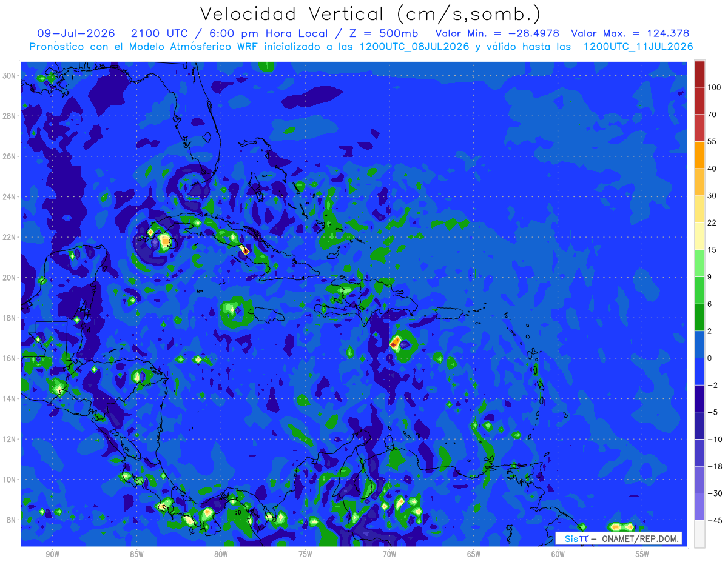This screenshot has height=562, width=728.
Task: Click the "Valor Min. = -28.4978" text
Action: pyautogui.click(x=497, y=33)
